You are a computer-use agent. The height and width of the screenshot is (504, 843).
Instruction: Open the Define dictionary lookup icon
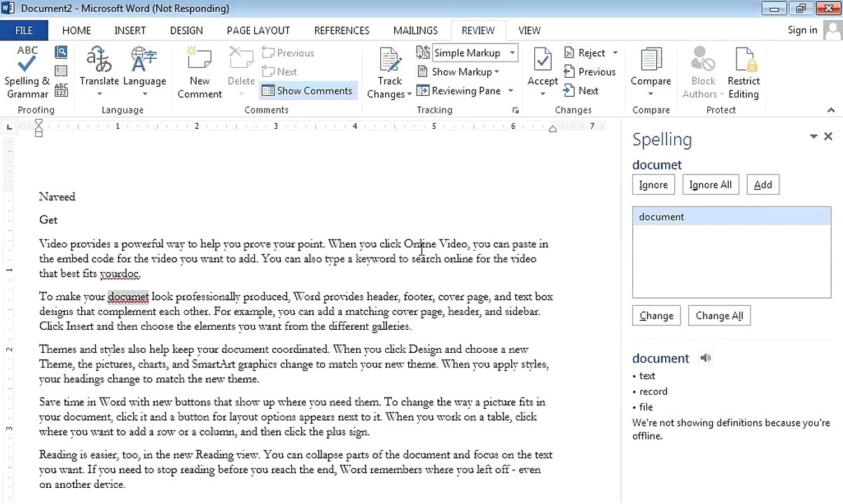61,52
